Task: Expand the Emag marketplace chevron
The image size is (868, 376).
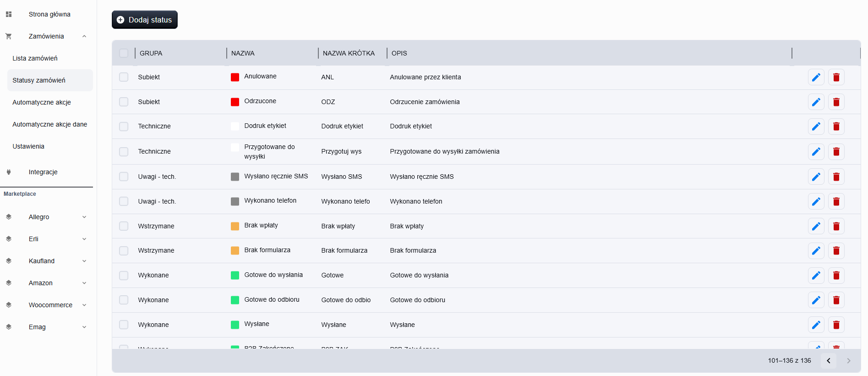Action: point(84,327)
